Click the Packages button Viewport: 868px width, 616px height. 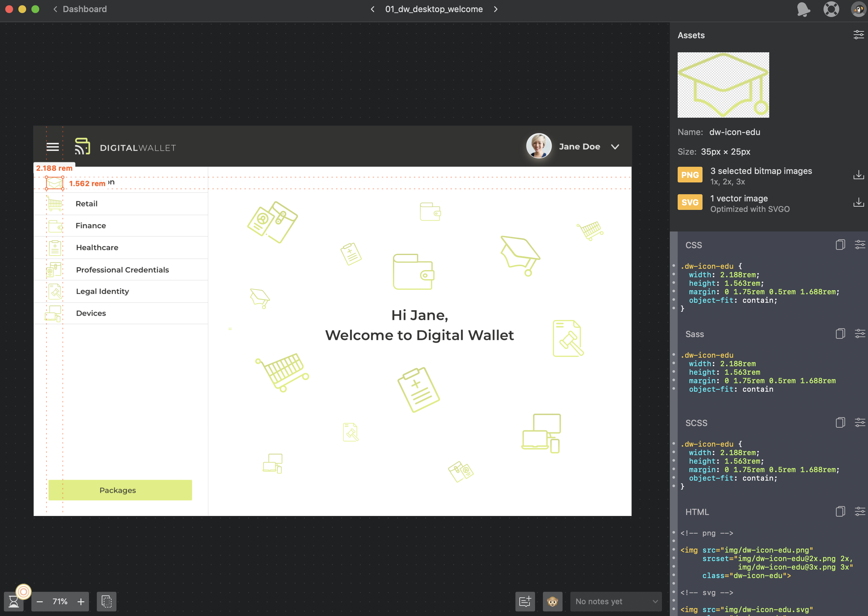tap(120, 490)
